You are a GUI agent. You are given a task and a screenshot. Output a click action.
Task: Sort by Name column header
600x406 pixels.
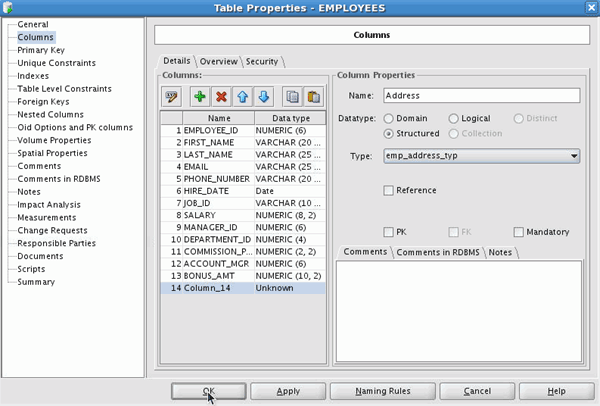tap(218, 118)
